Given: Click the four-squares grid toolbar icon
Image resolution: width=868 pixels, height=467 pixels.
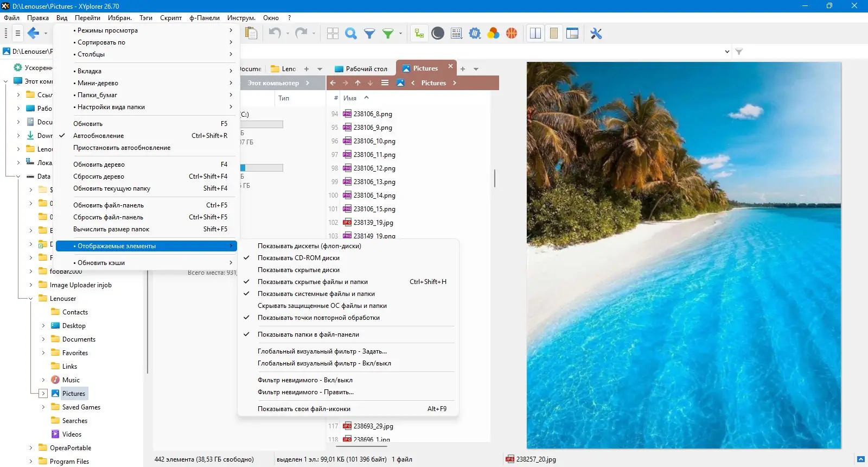Looking at the screenshot, I should [333, 33].
